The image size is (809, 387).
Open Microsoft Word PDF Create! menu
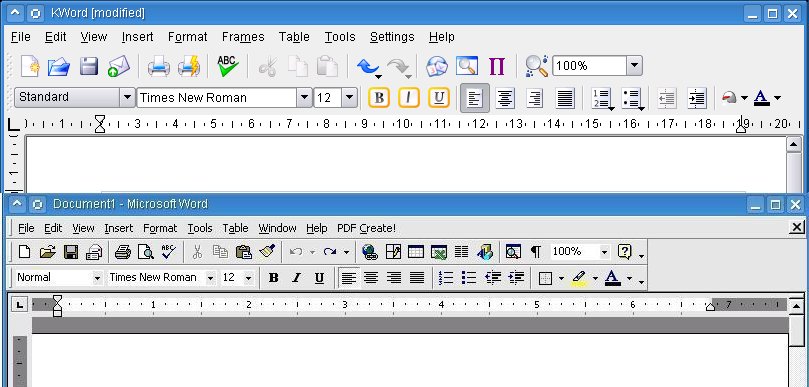(x=366, y=228)
